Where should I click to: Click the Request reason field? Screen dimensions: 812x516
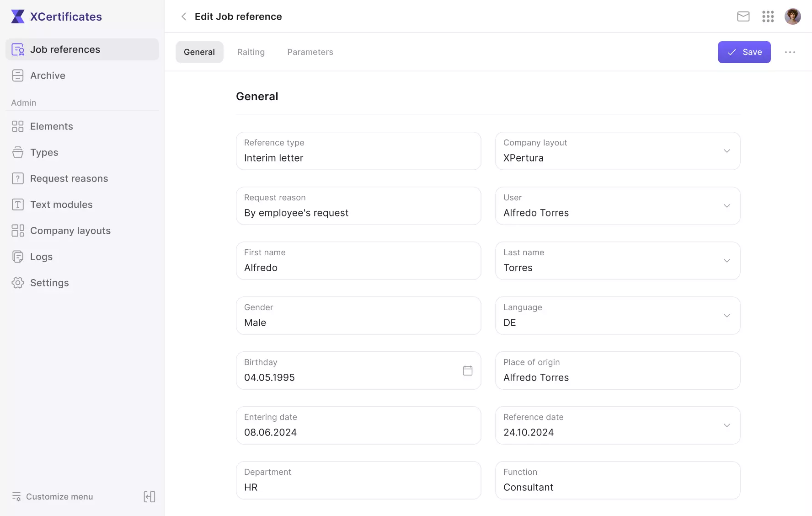[358, 206]
